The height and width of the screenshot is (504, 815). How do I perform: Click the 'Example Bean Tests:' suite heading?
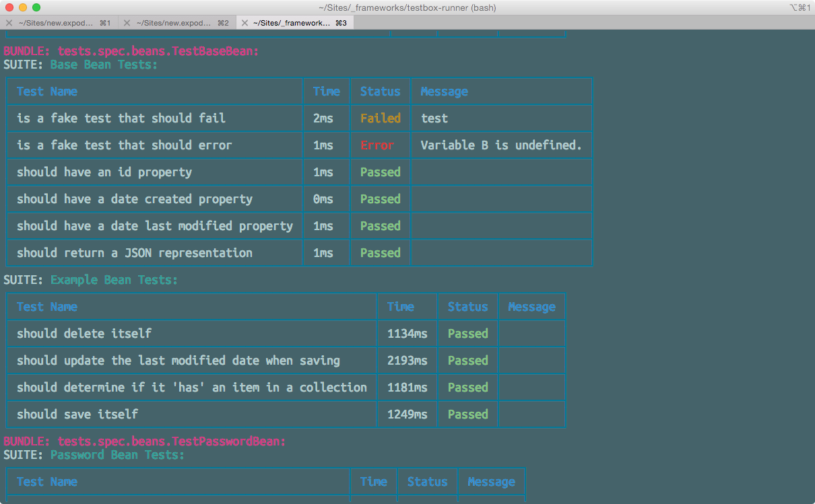tap(114, 280)
